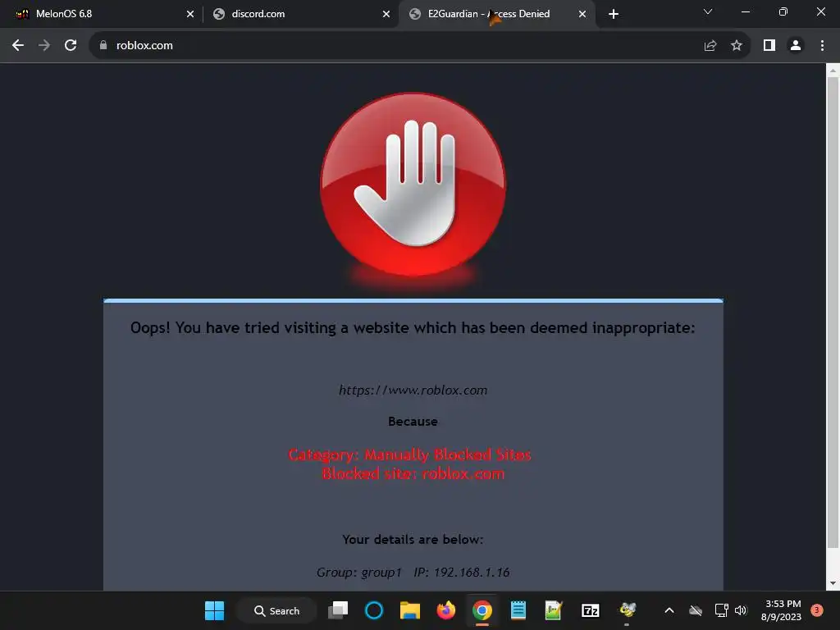The height and width of the screenshot is (630, 840).
Task: Click "Your details are below:" text
Action: pyautogui.click(x=413, y=540)
